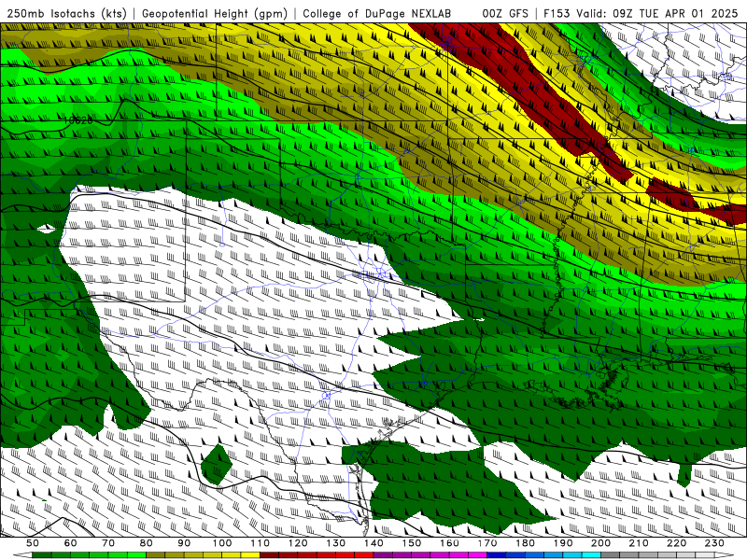Click the "60" color scale label
Viewport: 747px width, 560px height.
coord(71,543)
